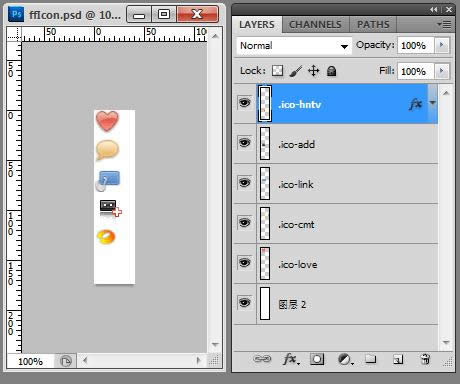The height and width of the screenshot is (384, 460).
Task: Select the .ico-love layer thumbnail
Action: (265, 263)
